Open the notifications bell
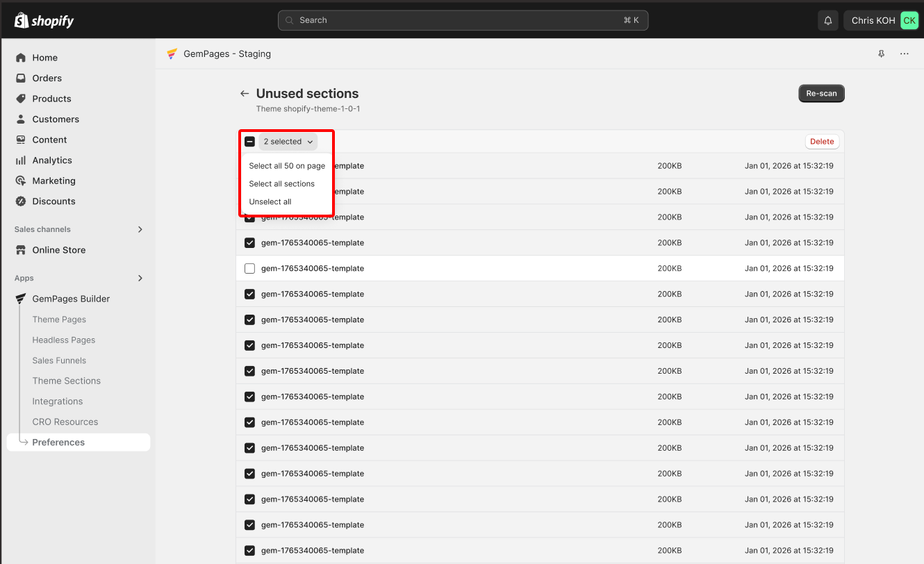 827,20
